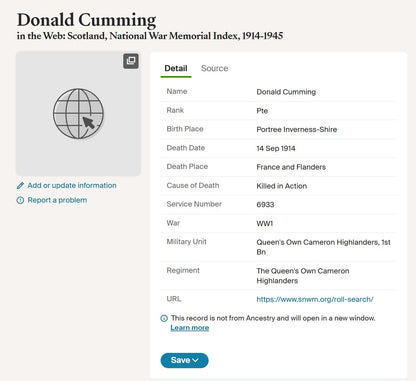
Task: Click the pencil icon beside Add or update
Action: point(20,186)
